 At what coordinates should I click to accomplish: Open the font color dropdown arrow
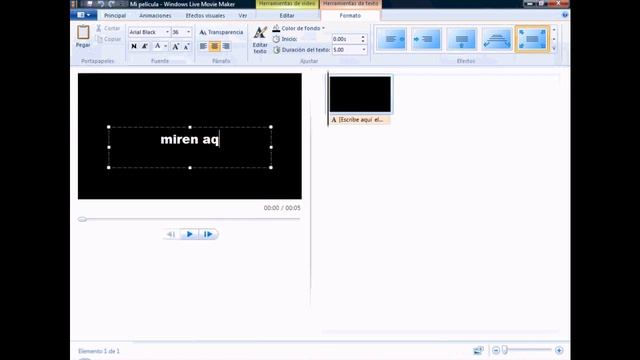coord(165,46)
